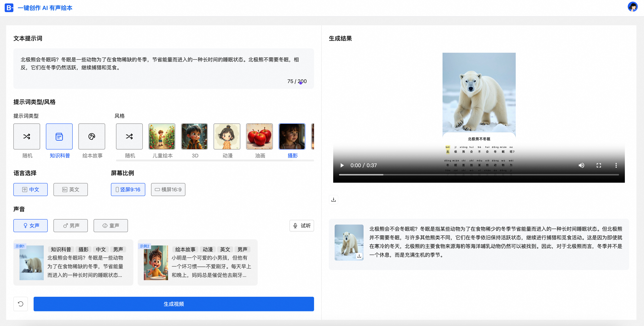Mute the video using the speaker icon

(x=581, y=165)
